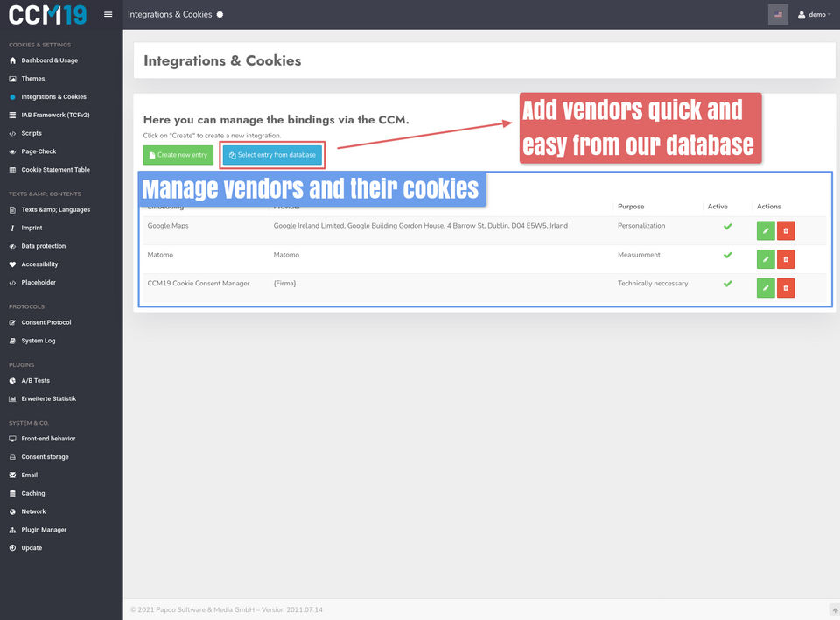Click CCM19 Cookie Consent Manager name
The width and height of the screenshot is (840, 620).
[x=199, y=283]
